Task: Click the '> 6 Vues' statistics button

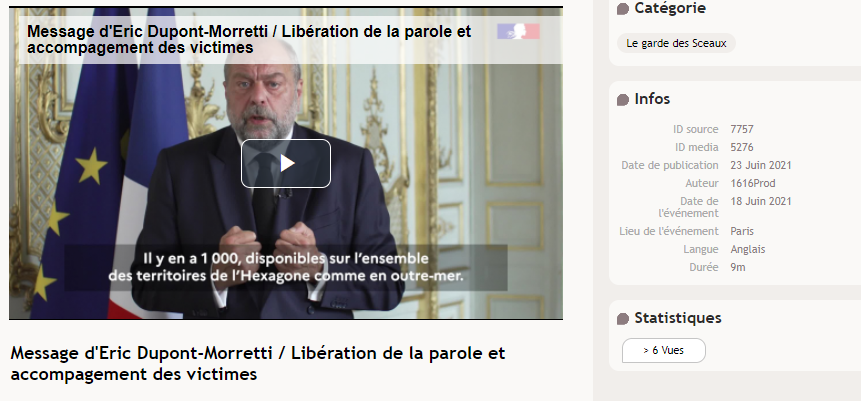Action: [x=663, y=350]
